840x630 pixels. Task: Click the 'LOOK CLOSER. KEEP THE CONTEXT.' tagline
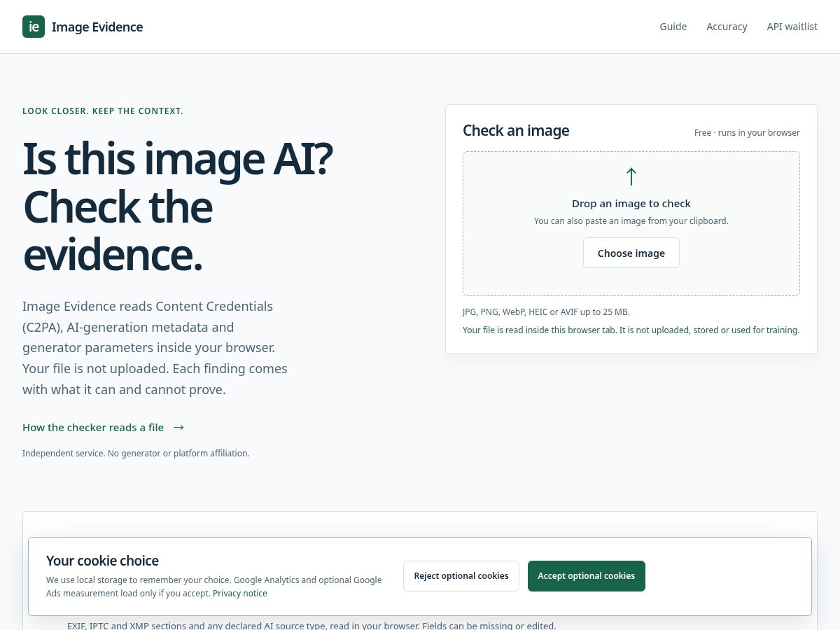(x=103, y=111)
